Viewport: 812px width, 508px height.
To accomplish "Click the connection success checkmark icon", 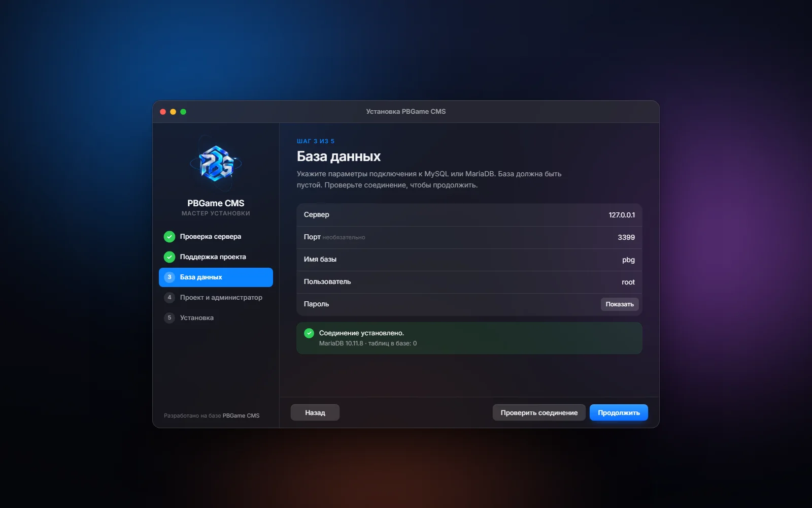I will (x=309, y=333).
